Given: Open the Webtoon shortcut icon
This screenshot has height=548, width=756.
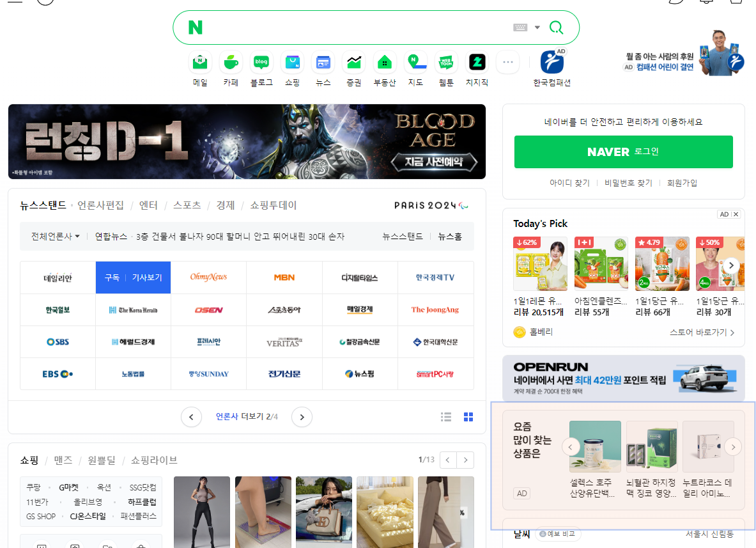Looking at the screenshot, I should [447, 62].
